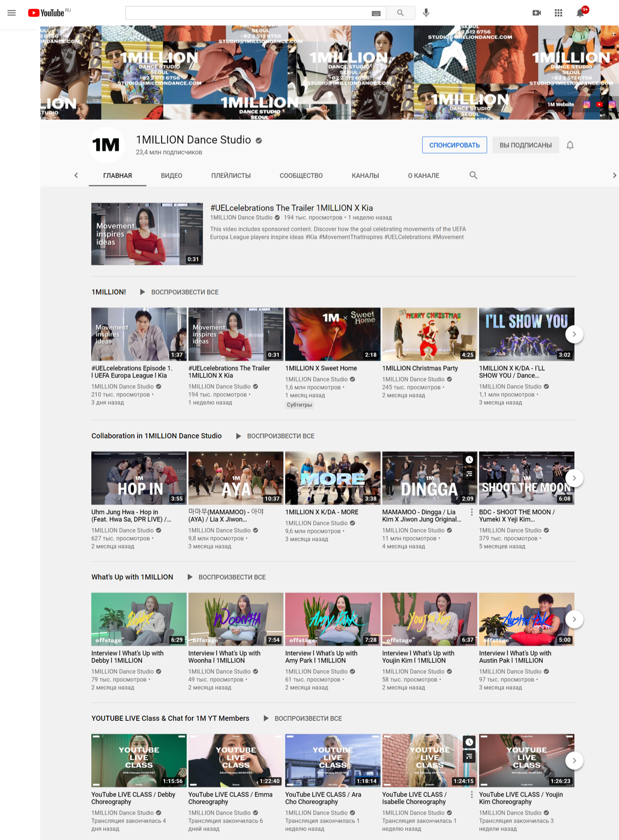Open the first Instagram icon on banner
This screenshot has height=840, width=619.
click(586, 104)
